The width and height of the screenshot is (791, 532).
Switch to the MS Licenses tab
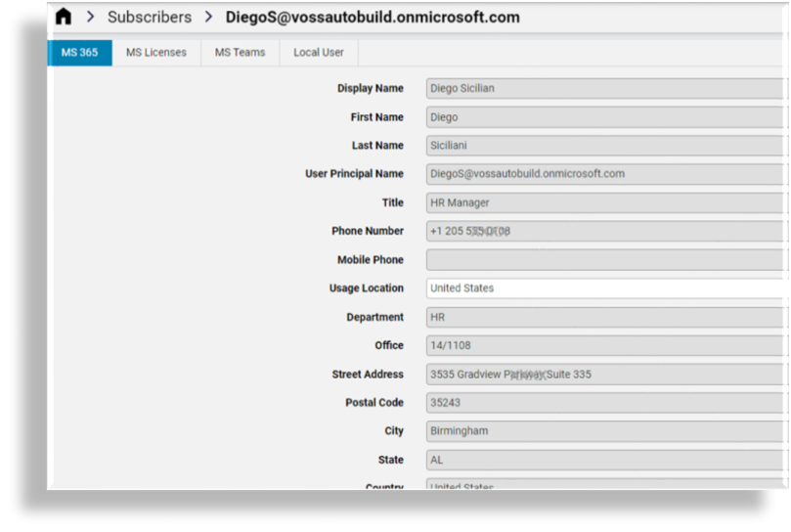point(156,53)
